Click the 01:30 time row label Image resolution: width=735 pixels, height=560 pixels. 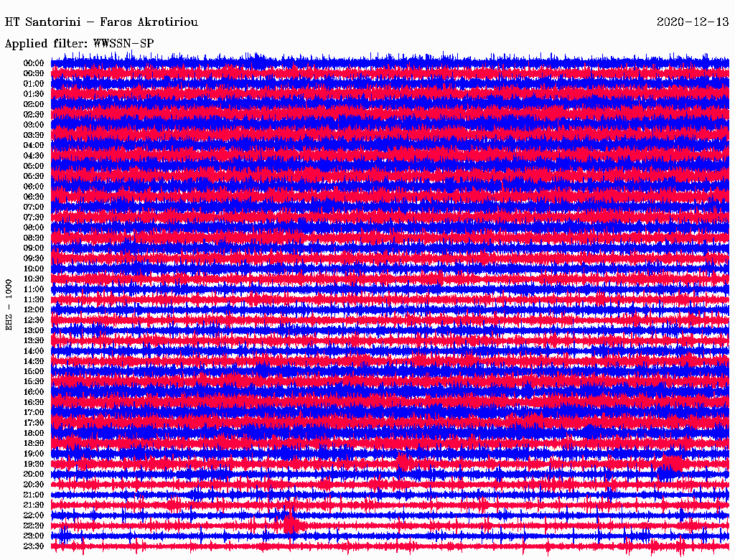(34, 94)
